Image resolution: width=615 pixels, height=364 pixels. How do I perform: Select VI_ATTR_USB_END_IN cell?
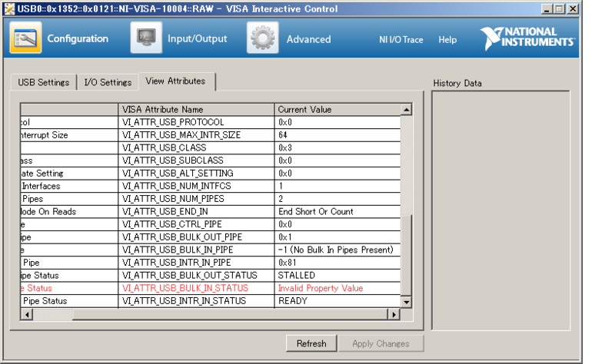[196, 212]
